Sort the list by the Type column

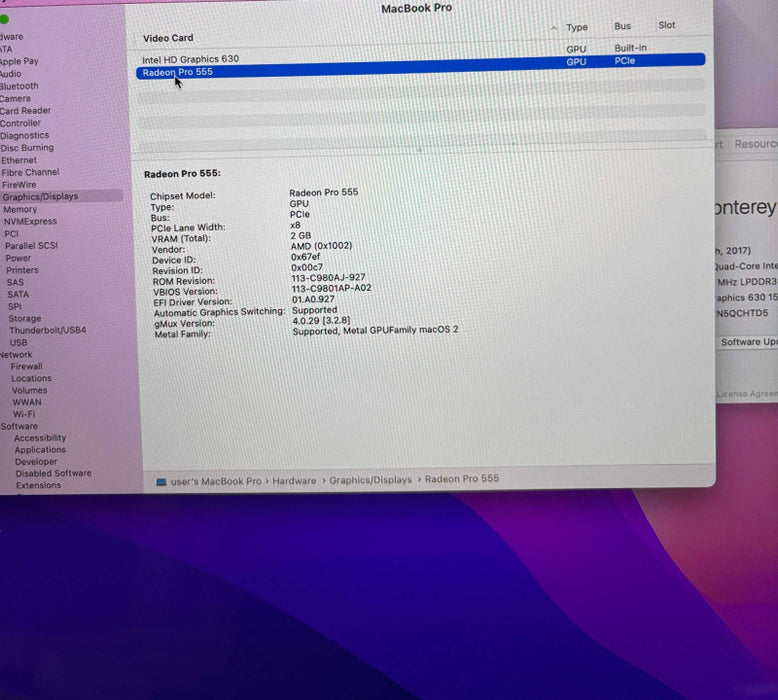pyautogui.click(x=577, y=27)
